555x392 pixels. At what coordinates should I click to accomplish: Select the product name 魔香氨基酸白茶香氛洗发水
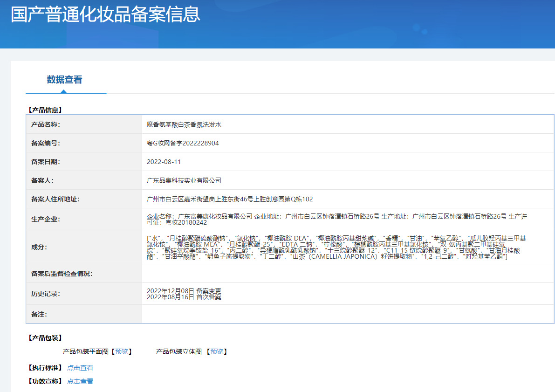(184, 124)
